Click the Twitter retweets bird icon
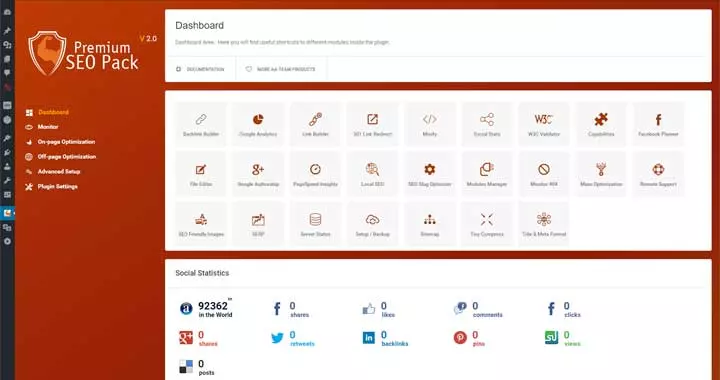 point(277,338)
